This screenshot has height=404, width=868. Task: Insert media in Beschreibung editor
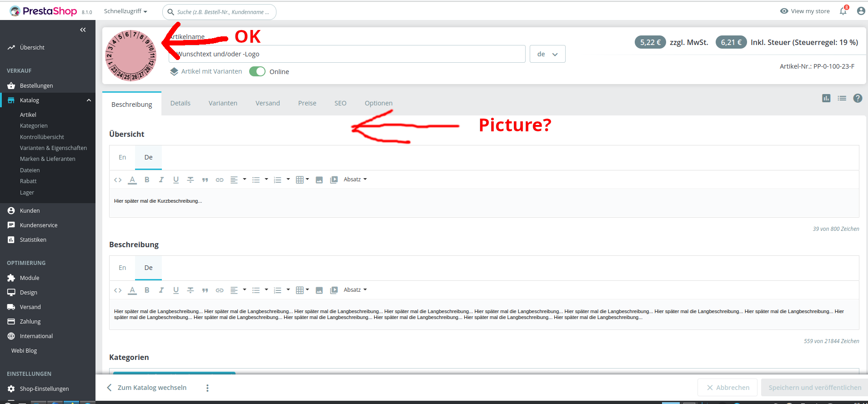pyautogui.click(x=334, y=290)
